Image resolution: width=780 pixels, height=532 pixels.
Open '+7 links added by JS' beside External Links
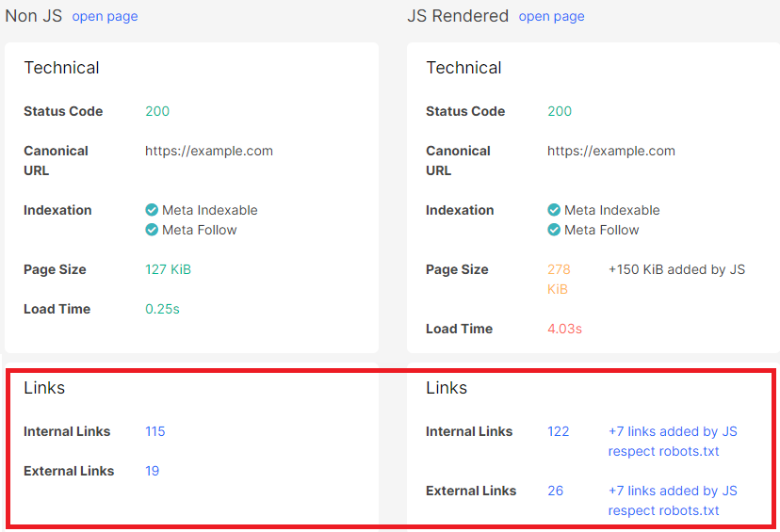click(x=673, y=491)
